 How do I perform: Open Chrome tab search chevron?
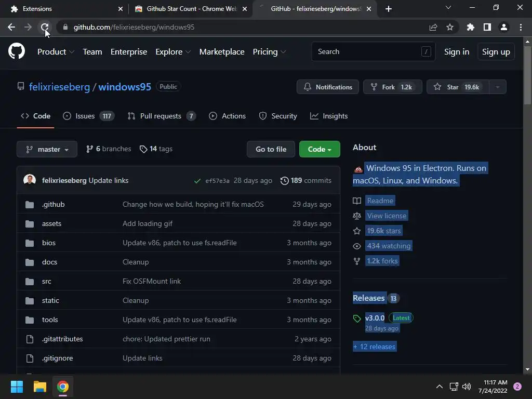(448, 7)
